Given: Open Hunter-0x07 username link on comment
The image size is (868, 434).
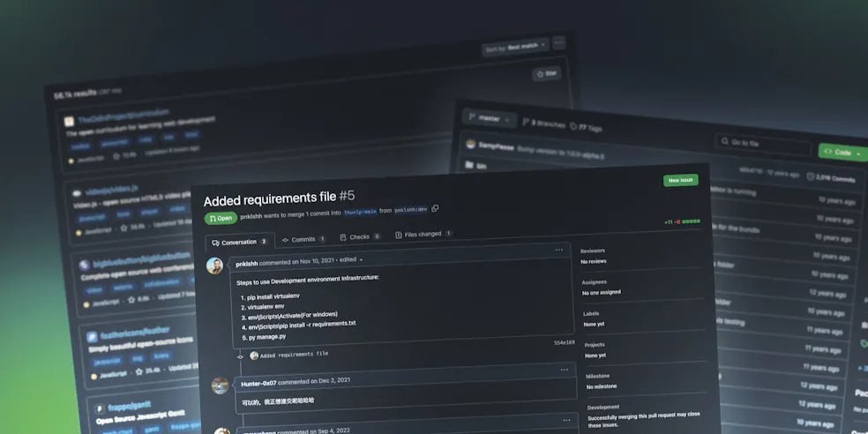Looking at the screenshot, I should coord(258,383).
